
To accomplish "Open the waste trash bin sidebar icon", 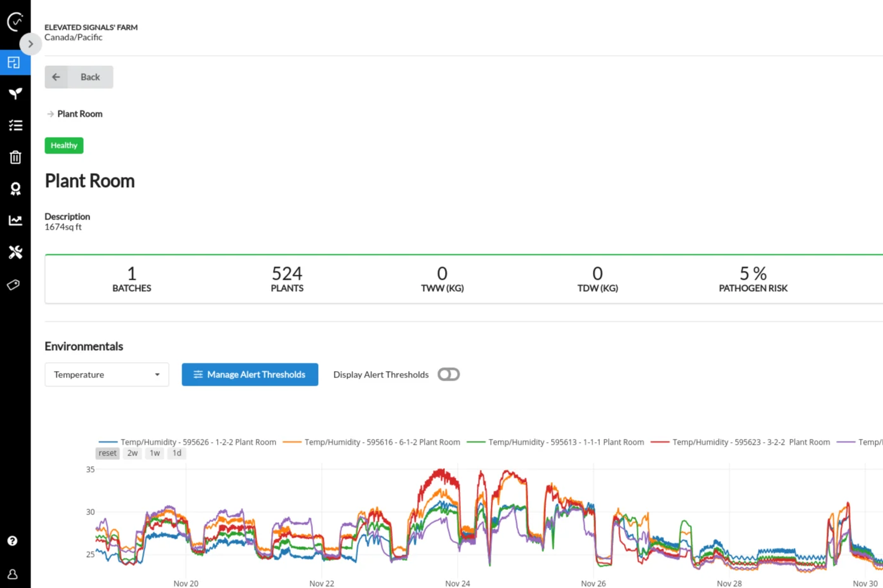I will coord(15,157).
